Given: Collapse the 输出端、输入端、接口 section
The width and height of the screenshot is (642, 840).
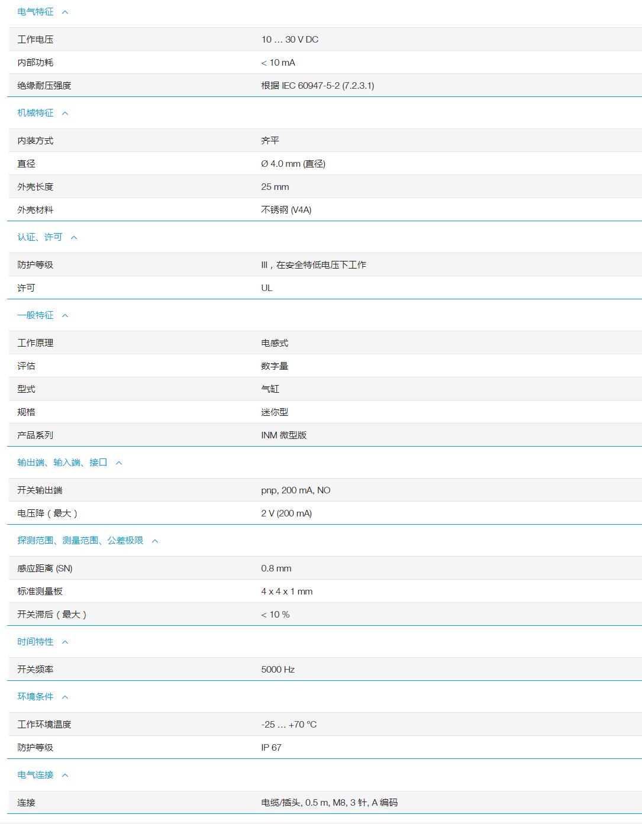Looking at the screenshot, I should click(120, 463).
